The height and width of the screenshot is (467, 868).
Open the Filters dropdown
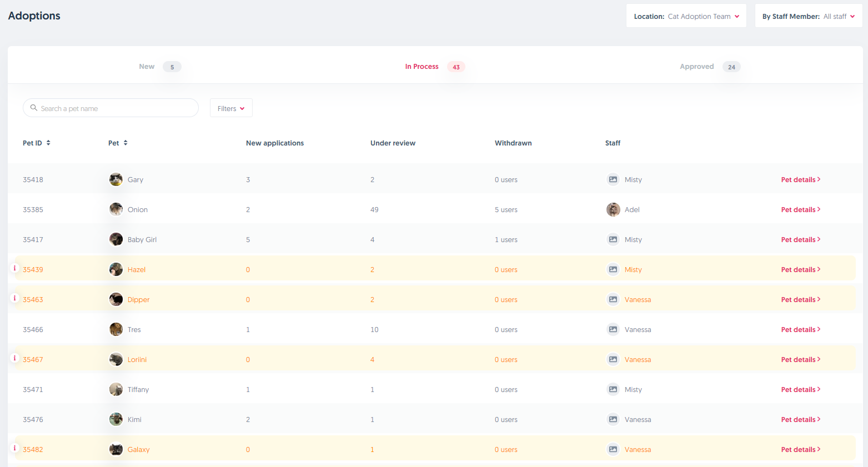(231, 108)
